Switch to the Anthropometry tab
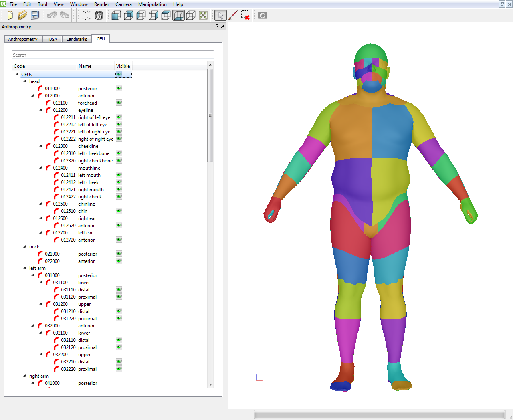Image resolution: width=513 pixels, height=420 pixels. (x=23, y=39)
